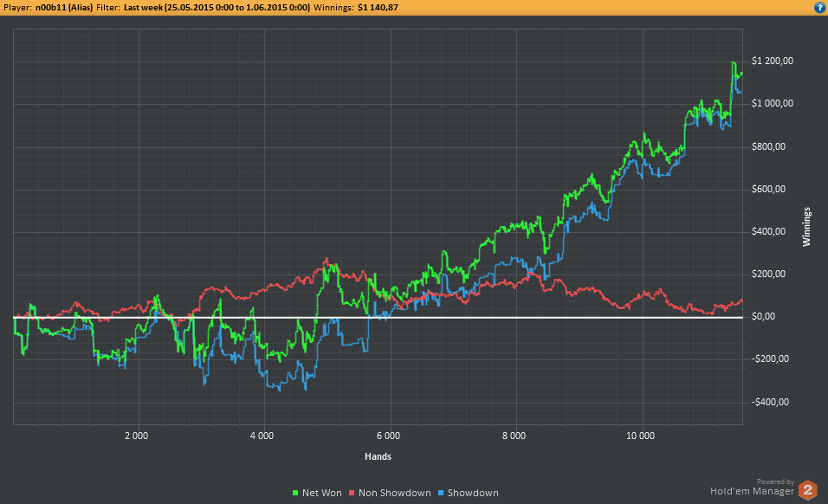The image size is (828, 504).
Task: Click the blue help icon in header
Action: pos(819,8)
